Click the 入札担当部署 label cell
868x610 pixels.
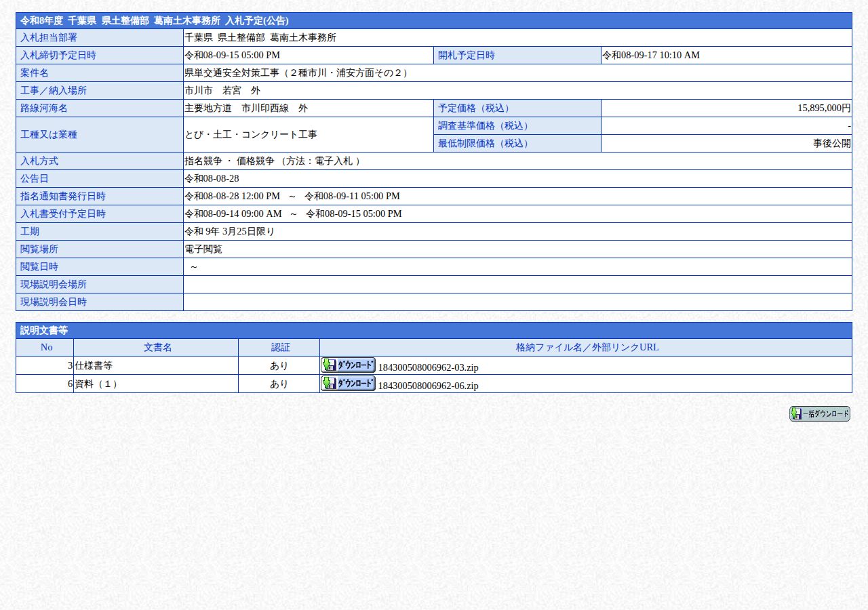click(x=100, y=37)
